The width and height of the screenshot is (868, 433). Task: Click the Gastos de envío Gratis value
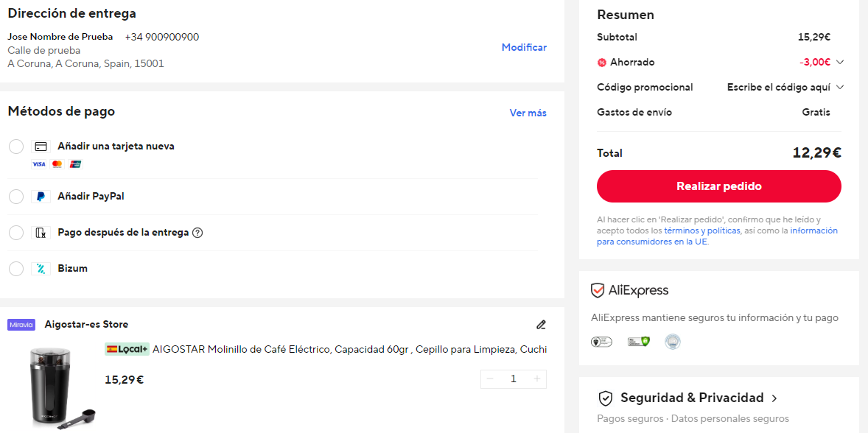(x=816, y=112)
